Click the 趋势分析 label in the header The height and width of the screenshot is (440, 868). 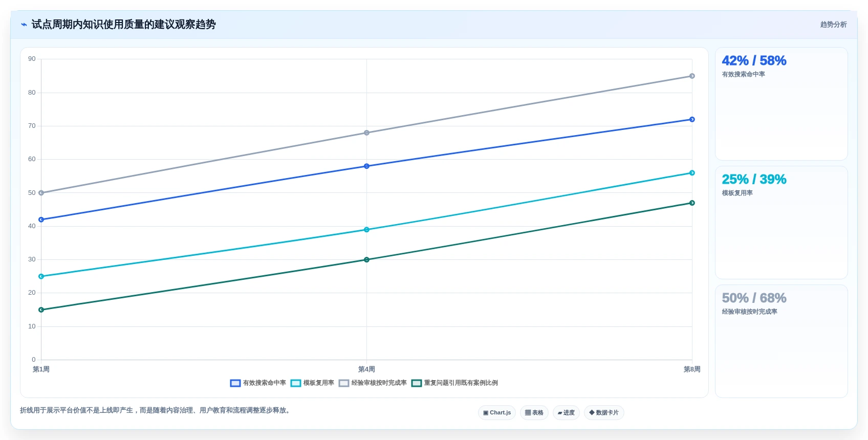[x=833, y=25]
